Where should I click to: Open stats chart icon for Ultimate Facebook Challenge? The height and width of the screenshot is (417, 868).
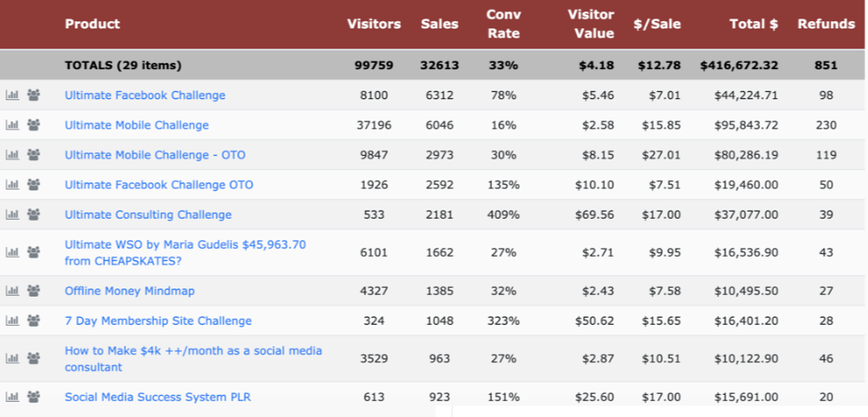[x=12, y=96]
